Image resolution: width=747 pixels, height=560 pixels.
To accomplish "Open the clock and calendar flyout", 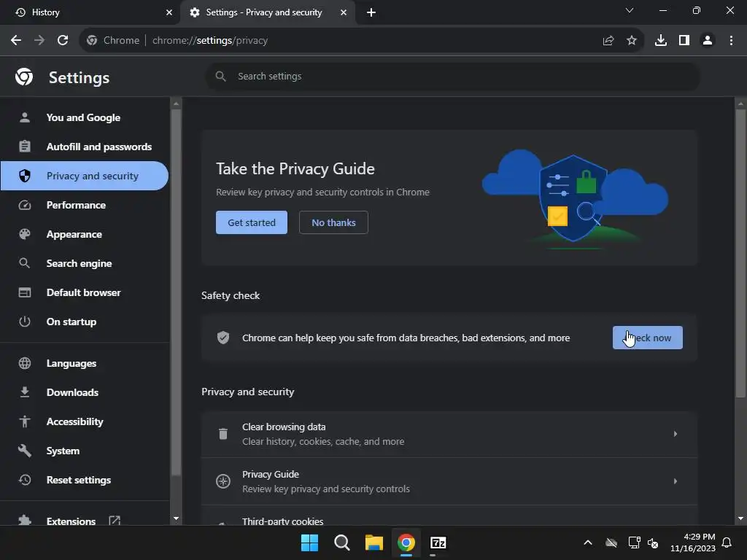I will [x=693, y=542].
